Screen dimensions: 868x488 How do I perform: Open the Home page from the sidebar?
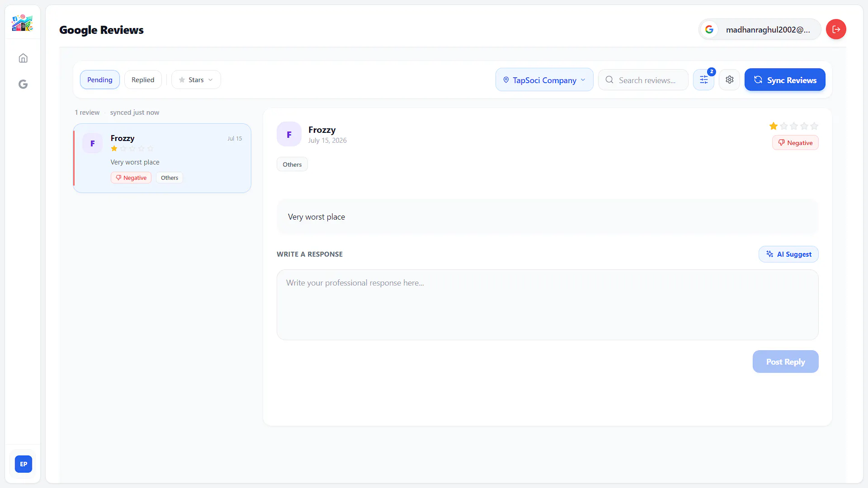23,58
